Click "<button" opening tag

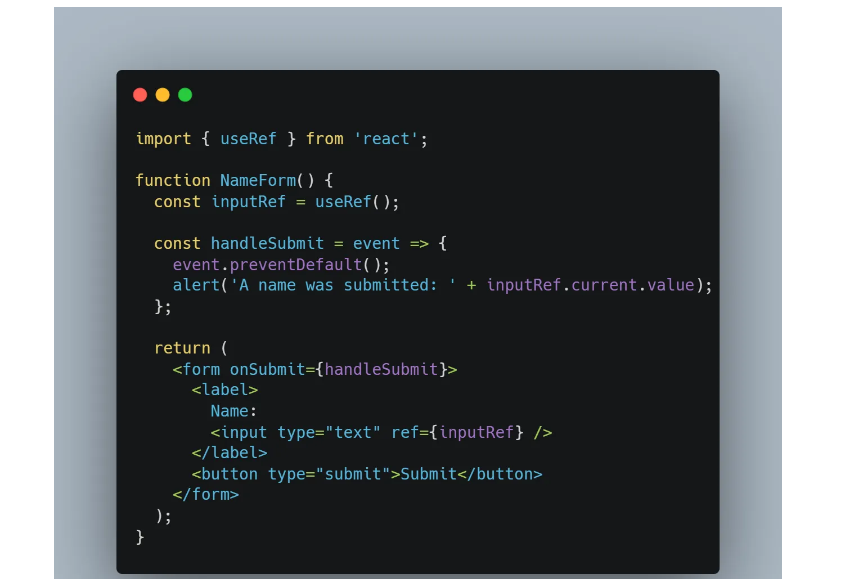pos(225,474)
